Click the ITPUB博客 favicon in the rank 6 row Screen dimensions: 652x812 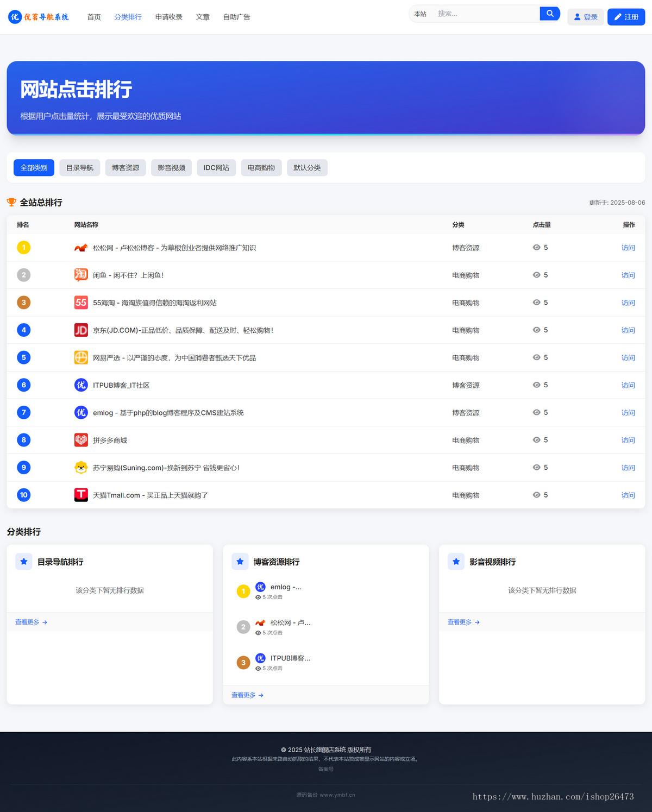click(81, 385)
